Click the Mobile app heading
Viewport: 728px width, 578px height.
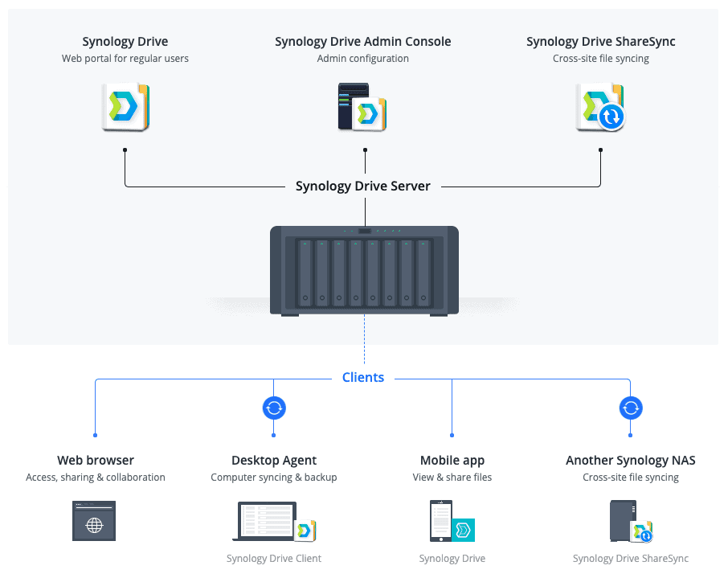tap(452, 461)
